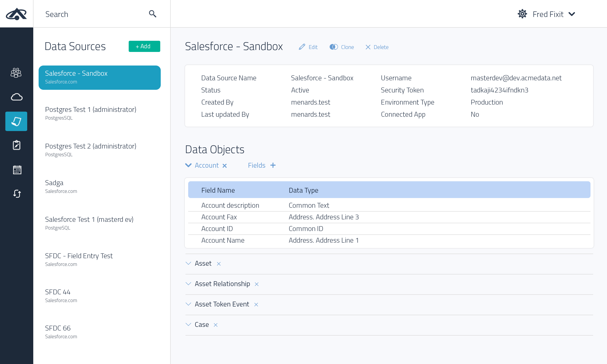This screenshot has width=607, height=364.
Task: Select SFDC - Field Entry Test source
Action: coord(79,259)
